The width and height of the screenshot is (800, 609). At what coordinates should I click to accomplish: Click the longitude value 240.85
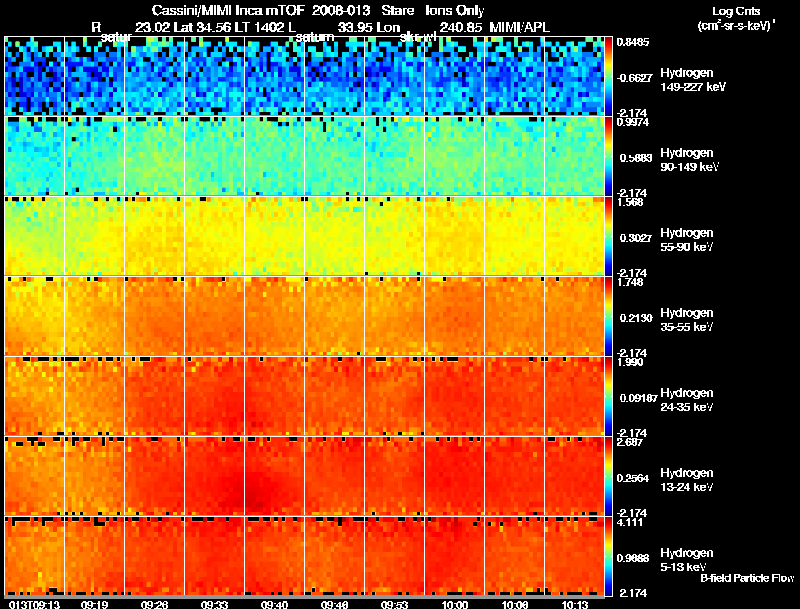(460, 27)
